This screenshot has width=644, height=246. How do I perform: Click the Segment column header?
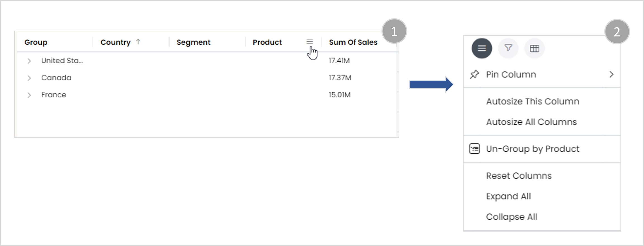[193, 42]
